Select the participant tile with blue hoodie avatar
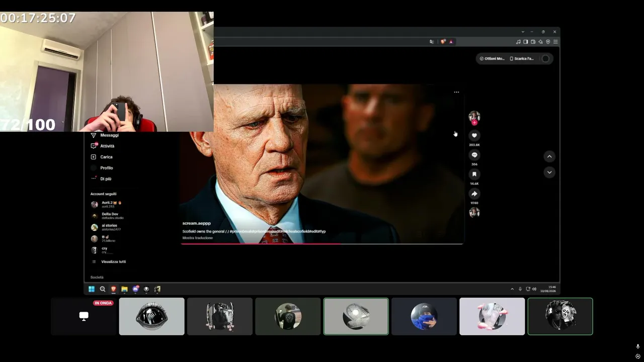This screenshot has width=644, height=362. (x=424, y=316)
